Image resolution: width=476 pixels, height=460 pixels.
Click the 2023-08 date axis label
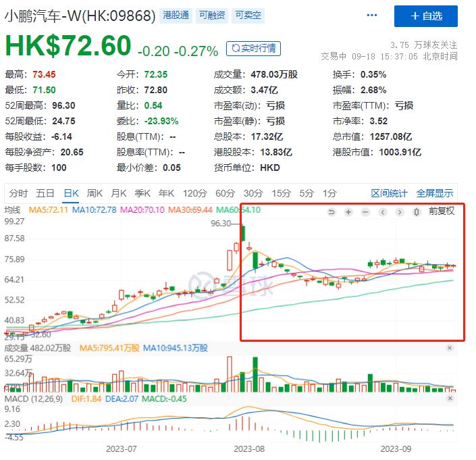249,449
